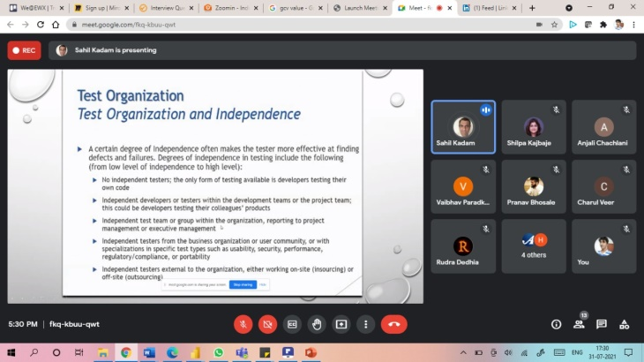This screenshot has height=362, width=644.
Task: Open the three-dot more options menu
Action: (365, 324)
